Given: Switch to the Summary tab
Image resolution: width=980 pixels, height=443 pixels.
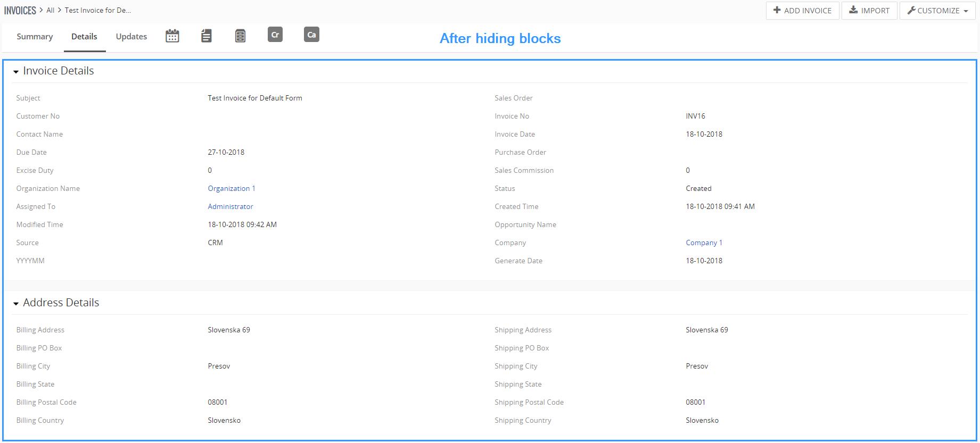Looking at the screenshot, I should click(35, 37).
